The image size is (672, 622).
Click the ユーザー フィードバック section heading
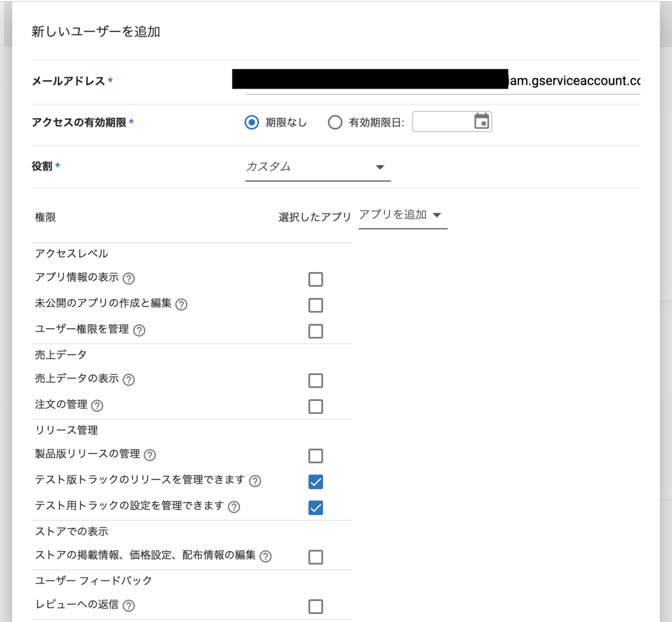(x=93, y=581)
